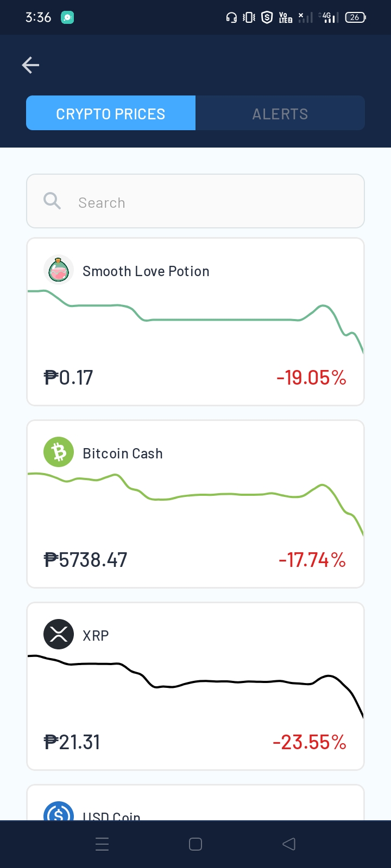Click the ₱5738.47 Bitcoin Cash price
This screenshot has height=868, width=391.
86,560
